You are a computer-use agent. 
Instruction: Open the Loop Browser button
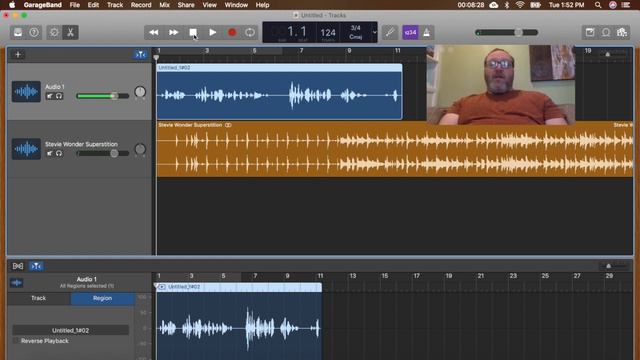[606, 33]
